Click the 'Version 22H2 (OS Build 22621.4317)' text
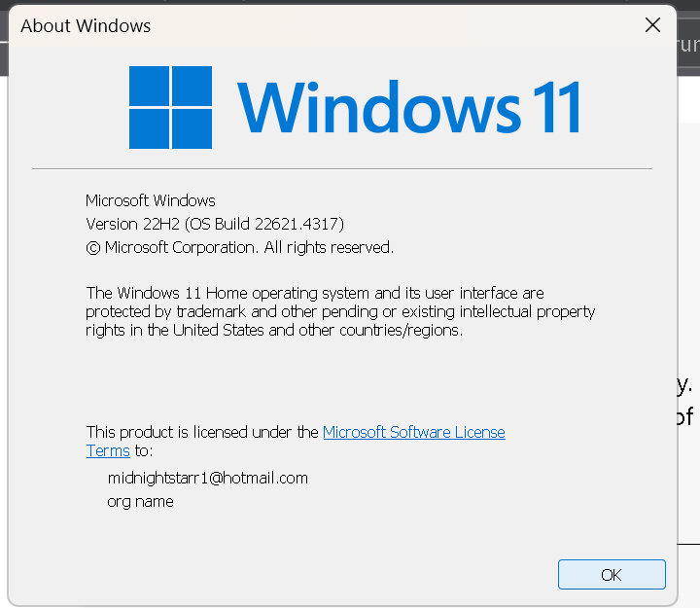Screen dimensions: 700x608 coord(215,224)
